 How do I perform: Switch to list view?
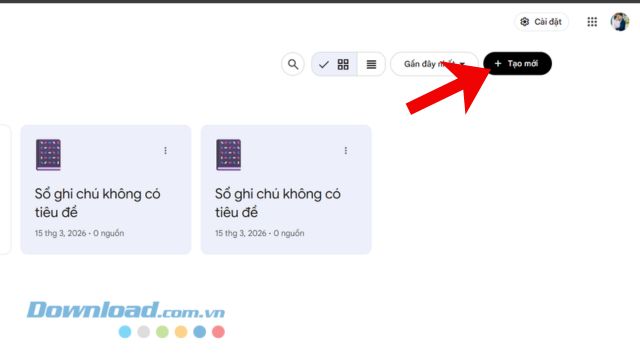pos(371,64)
